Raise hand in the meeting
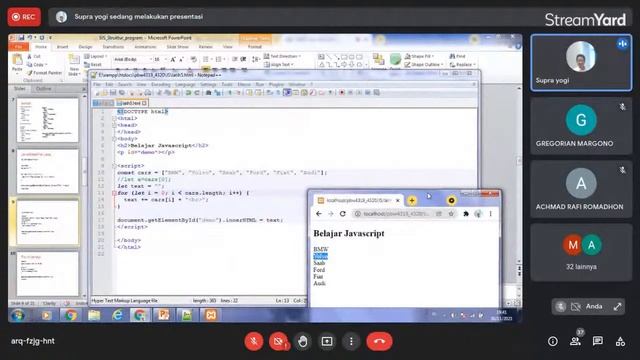The width and height of the screenshot is (640, 360). pos(302,341)
